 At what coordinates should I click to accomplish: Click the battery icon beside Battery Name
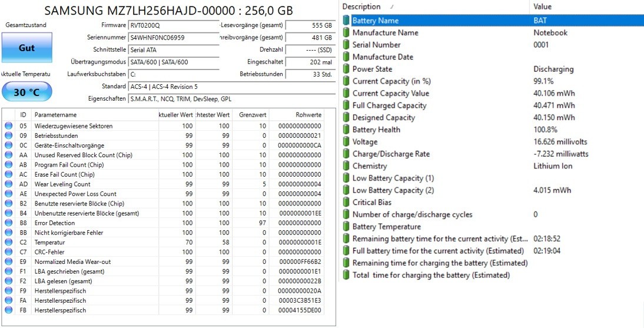click(346, 21)
